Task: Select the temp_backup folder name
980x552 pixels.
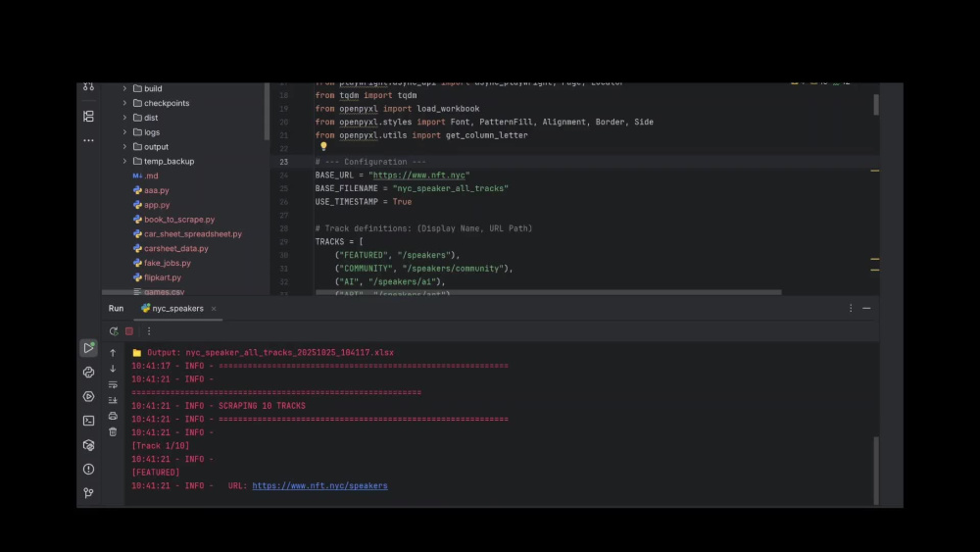Action: coord(169,162)
